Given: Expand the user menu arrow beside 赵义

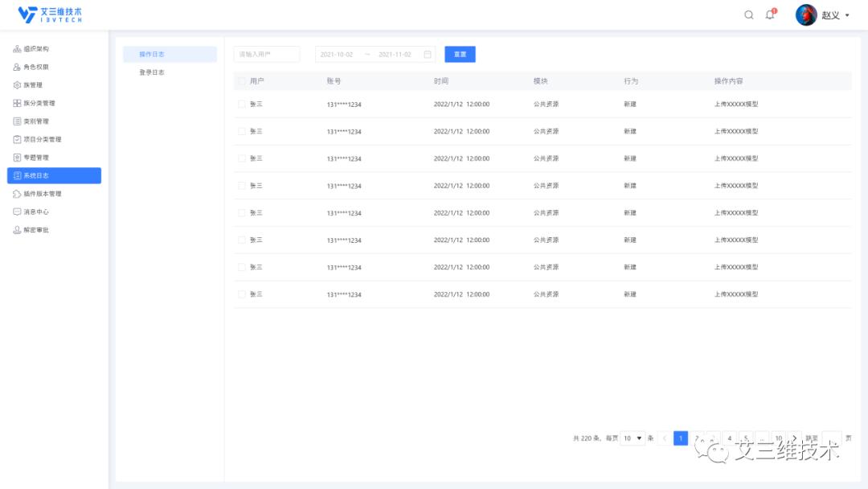Looking at the screenshot, I should [x=847, y=15].
